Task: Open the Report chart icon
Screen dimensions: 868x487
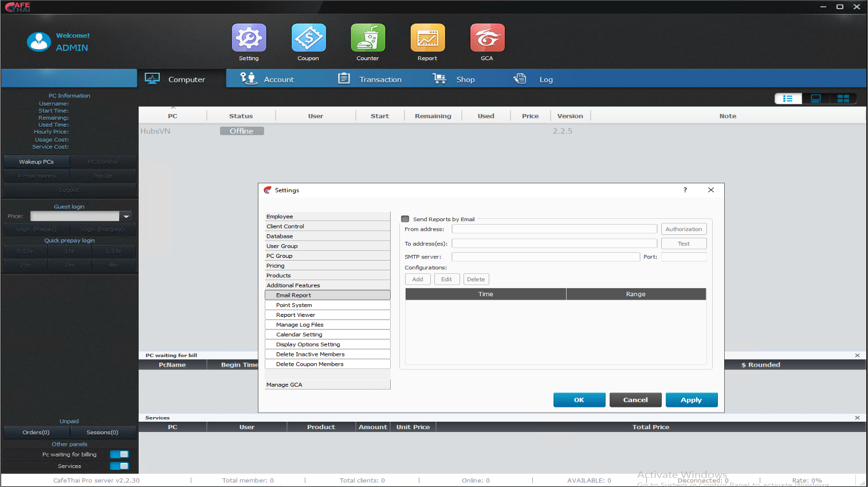Action: 427,38
